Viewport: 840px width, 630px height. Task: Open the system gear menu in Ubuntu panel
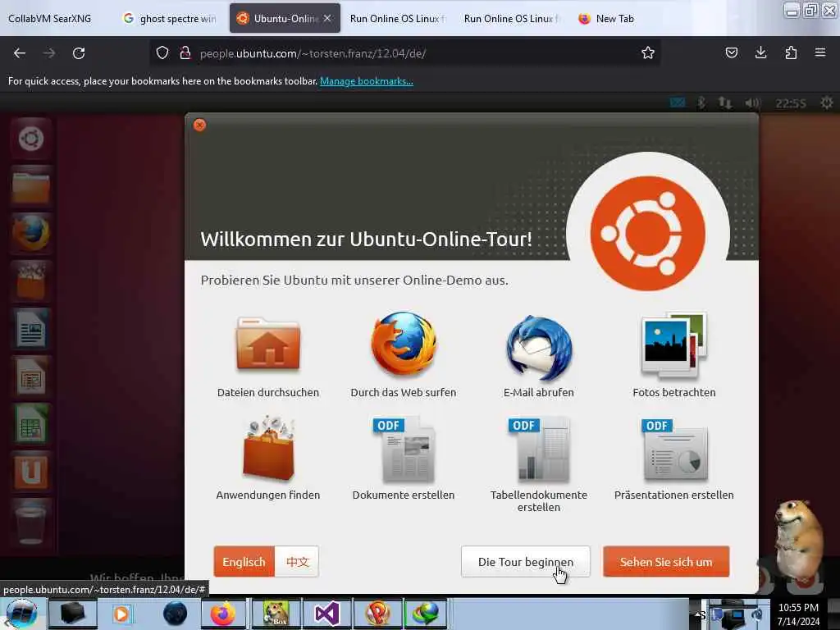[827, 103]
